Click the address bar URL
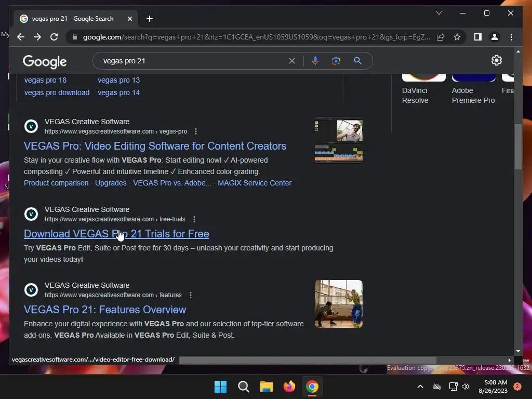This screenshot has height=399, width=532. [x=257, y=37]
